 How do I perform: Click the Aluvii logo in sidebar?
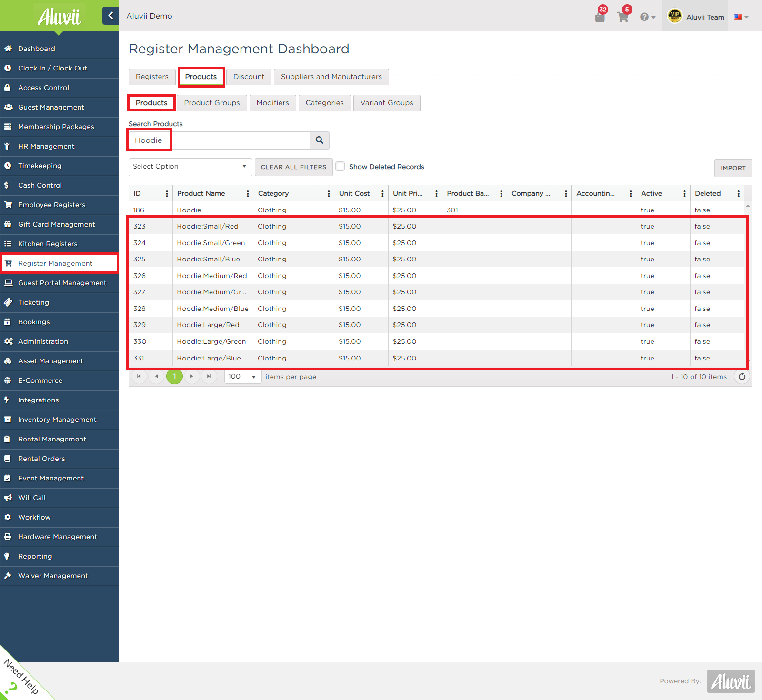[x=59, y=17]
